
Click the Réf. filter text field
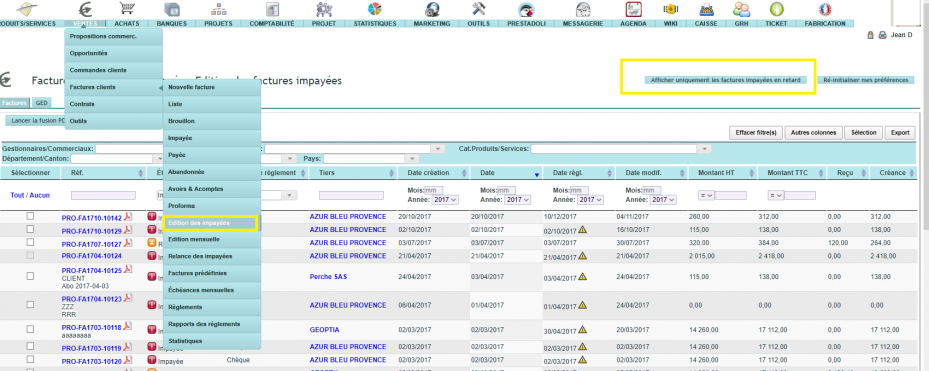pyautogui.click(x=103, y=195)
